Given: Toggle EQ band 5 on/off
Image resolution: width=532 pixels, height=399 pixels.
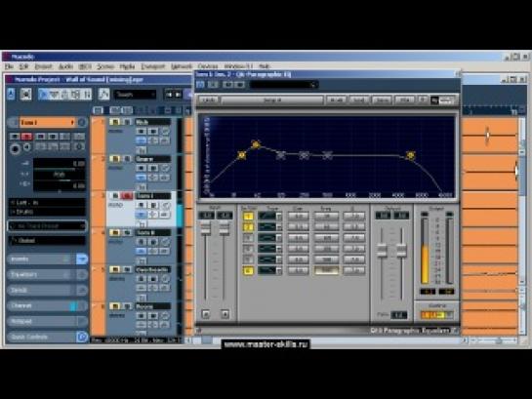Looking at the screenshot, I should 248,259.
